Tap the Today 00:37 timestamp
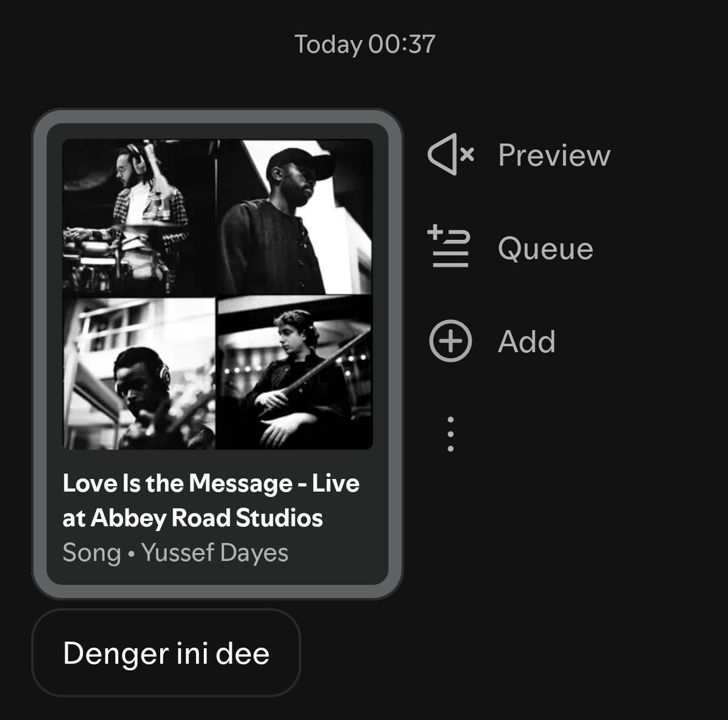728x720 pixels. [365, 44]
